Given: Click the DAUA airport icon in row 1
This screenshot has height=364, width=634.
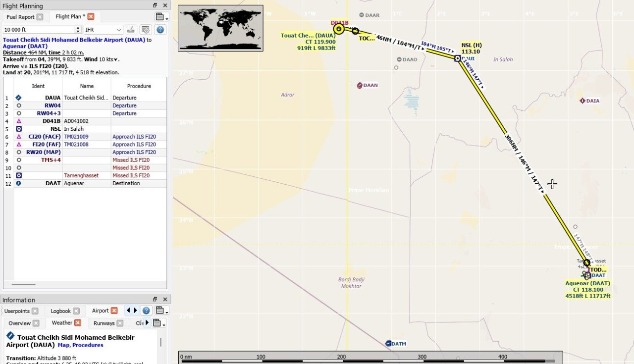Looking at the screenshot, I should tap(19, 98).
